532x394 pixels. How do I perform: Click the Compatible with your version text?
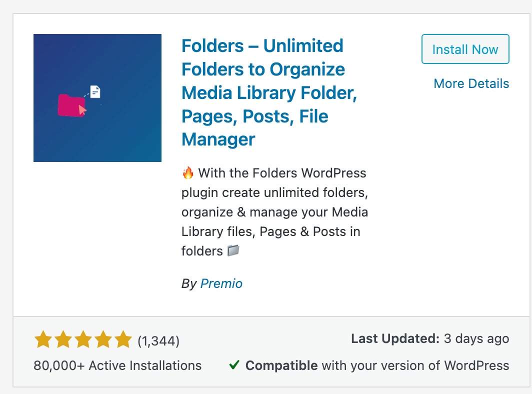coord(377,365)
